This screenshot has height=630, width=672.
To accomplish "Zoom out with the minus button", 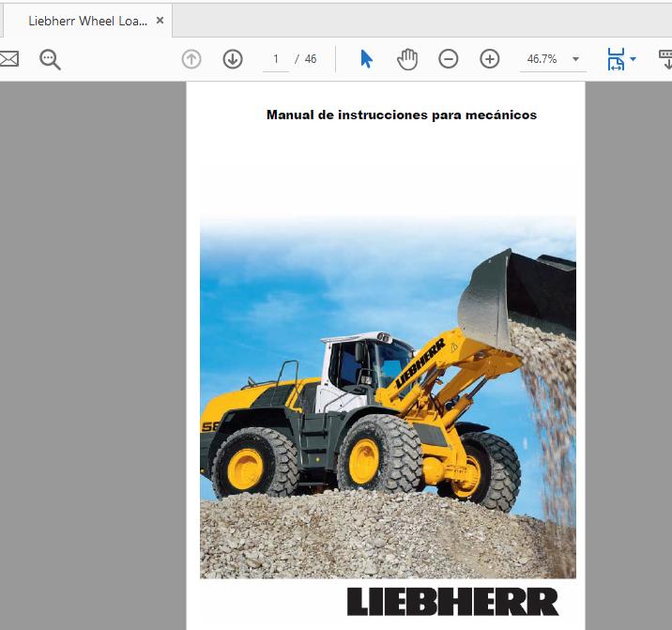I will [x=449, y=59].
